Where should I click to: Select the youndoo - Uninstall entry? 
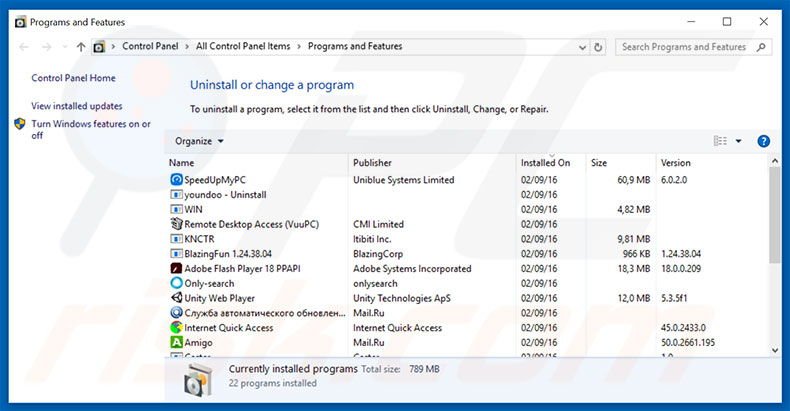point(225,194)
